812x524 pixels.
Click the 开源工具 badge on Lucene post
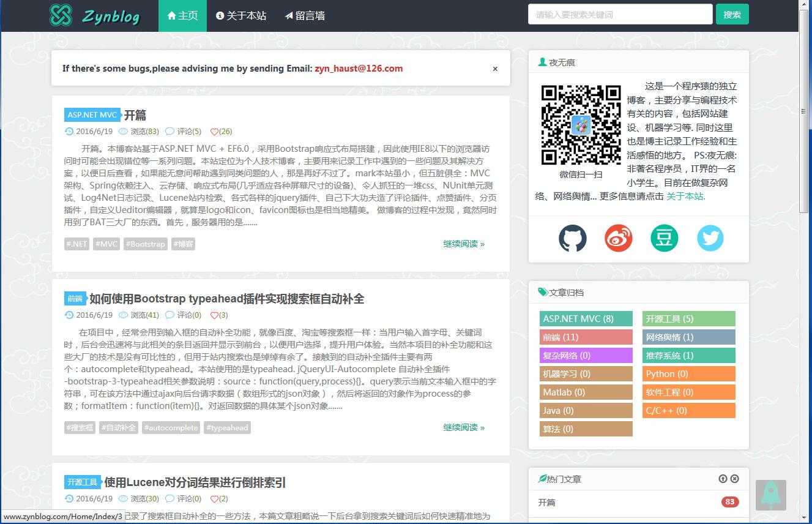82,482
